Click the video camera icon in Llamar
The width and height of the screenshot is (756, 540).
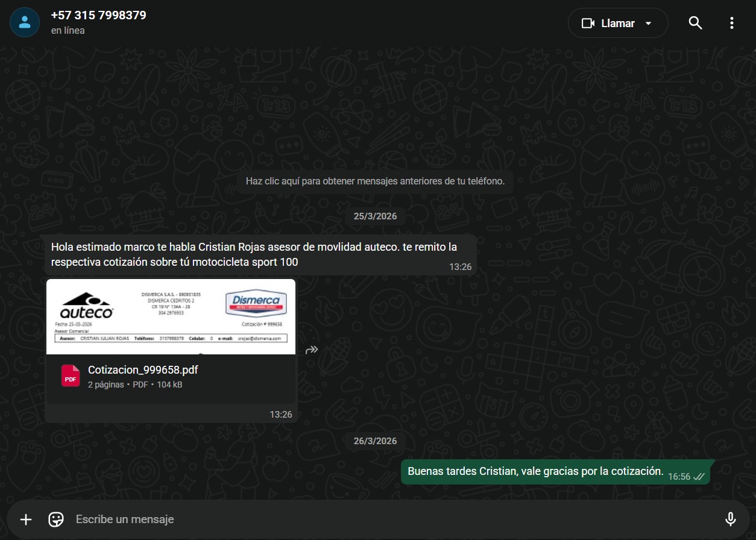[587, 24]
